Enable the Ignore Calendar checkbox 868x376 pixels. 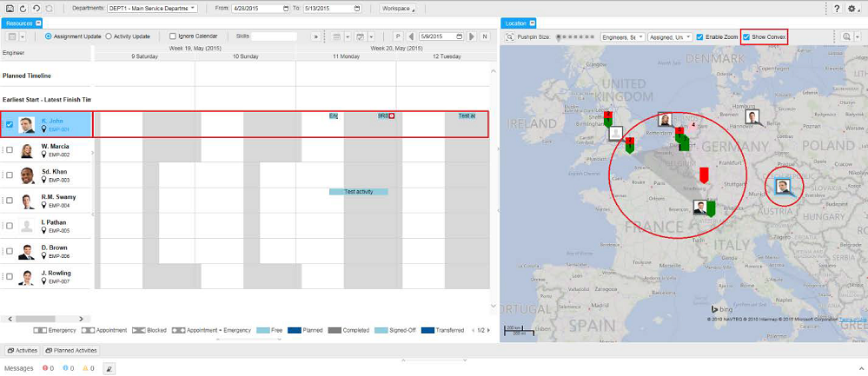pyautogui.click(x=173, y=36)
